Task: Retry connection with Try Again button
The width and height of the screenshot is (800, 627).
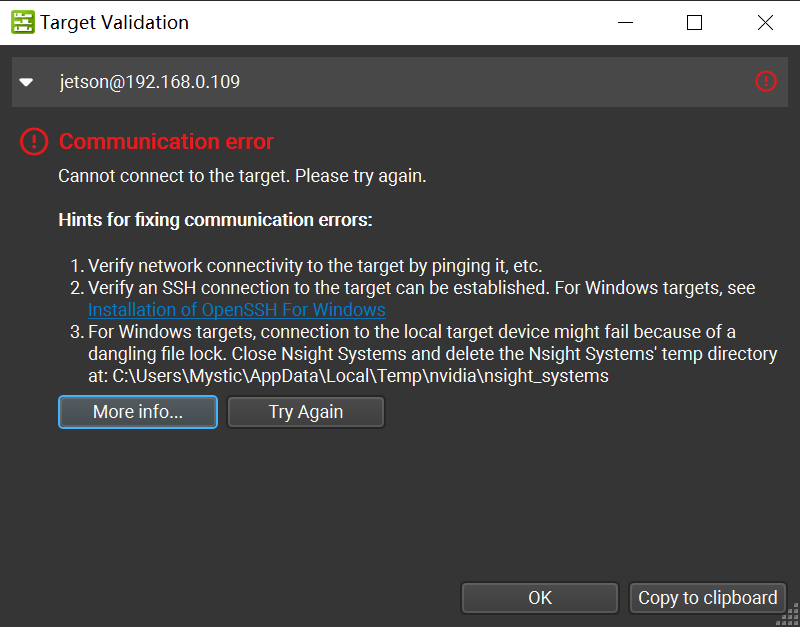Action: click(x=306, y=412)
